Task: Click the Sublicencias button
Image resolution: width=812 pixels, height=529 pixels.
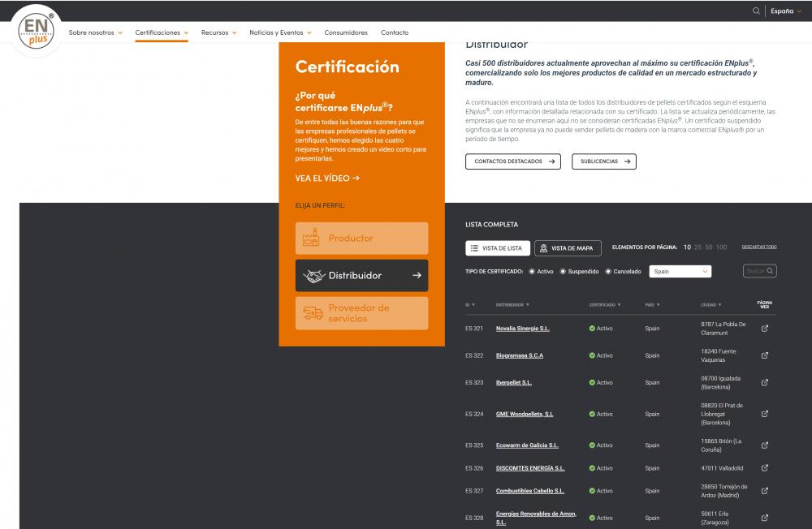Action: pyautogui.click(x=604, y=161)
